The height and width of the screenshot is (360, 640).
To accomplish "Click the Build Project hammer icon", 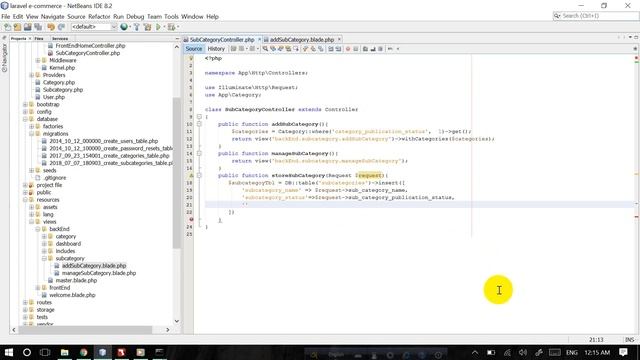I will (136, 27).
